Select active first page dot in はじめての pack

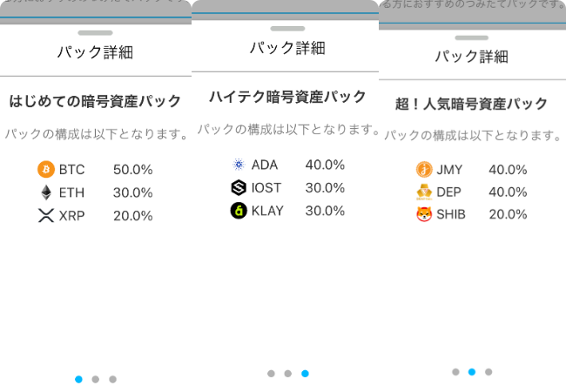tap(78, 379)
